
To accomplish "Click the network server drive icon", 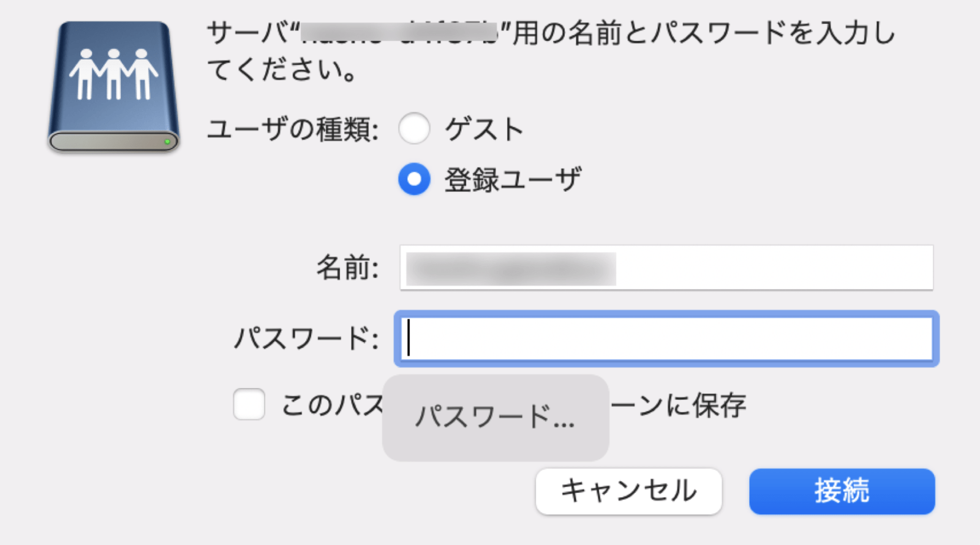I will [113, 83].
